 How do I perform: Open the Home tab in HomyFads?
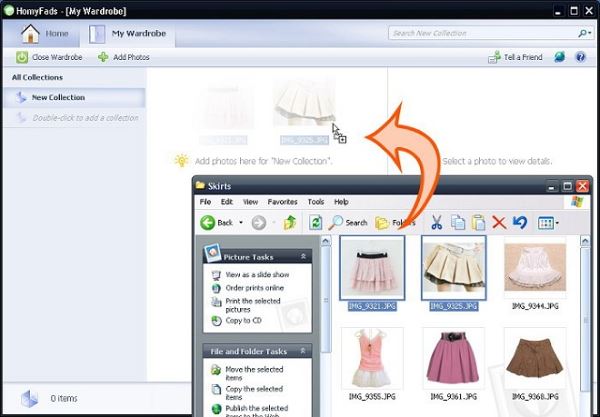(x=45, y=34)
